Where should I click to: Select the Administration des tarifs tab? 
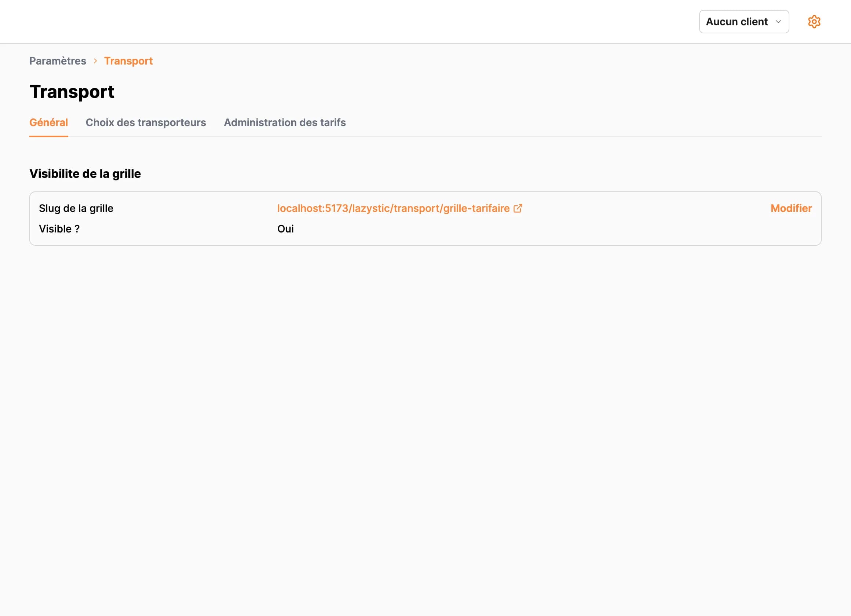click(x=284, y=123)
